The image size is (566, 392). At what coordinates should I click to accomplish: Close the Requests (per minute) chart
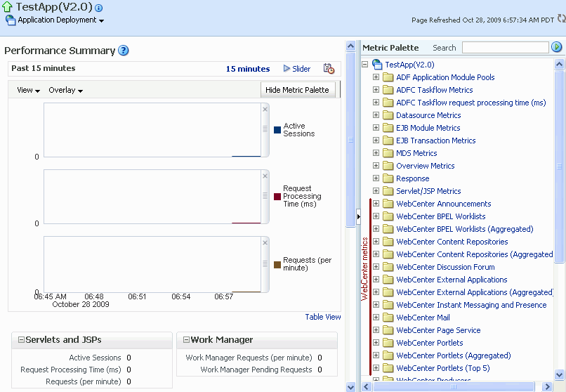click(265, 243)
